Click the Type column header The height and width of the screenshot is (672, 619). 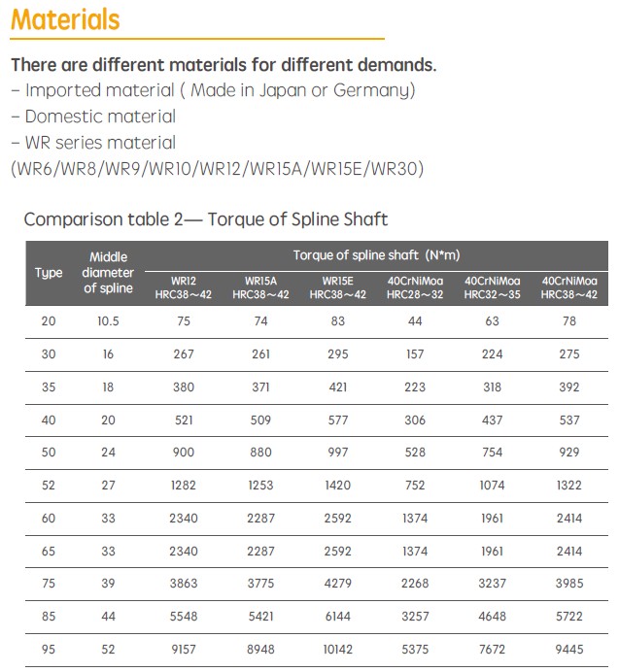[49, 273]
